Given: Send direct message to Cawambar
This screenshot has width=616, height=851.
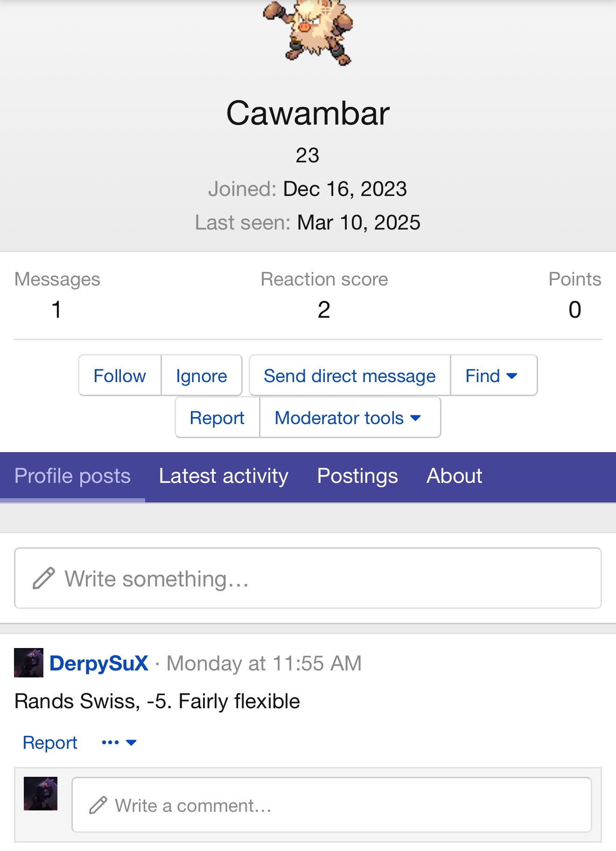Looking at the screenshot, I should (x=350, y=376).
